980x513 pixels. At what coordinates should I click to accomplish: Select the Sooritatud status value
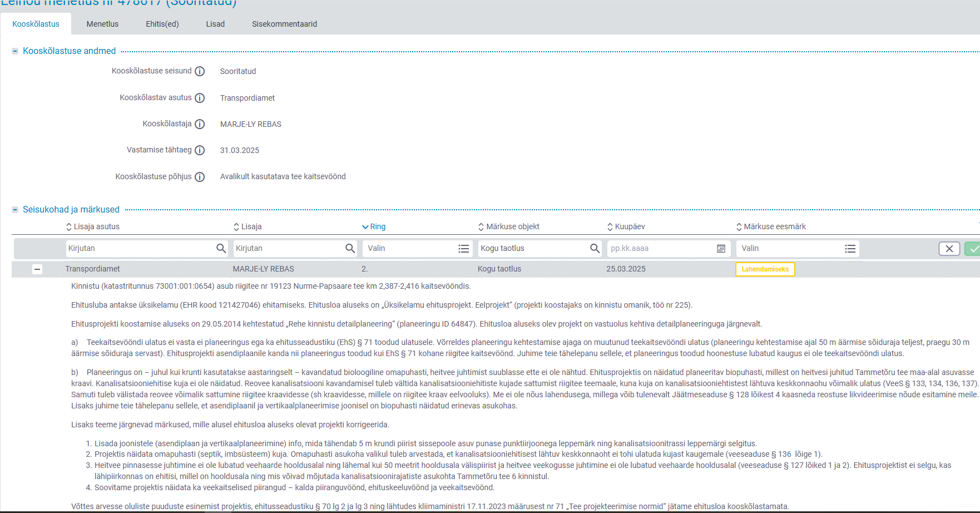(x=238, y=71)
